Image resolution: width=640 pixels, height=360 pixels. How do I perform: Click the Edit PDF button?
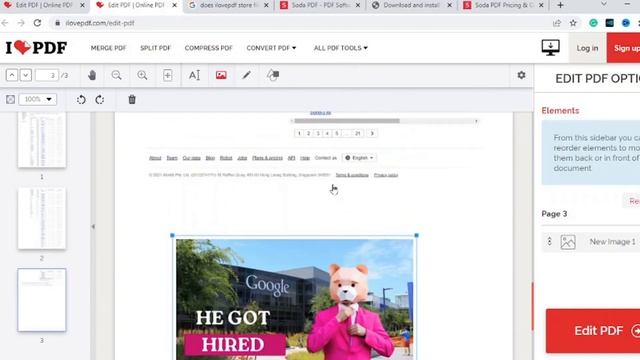pyautogui.click(x=593, y=331)
